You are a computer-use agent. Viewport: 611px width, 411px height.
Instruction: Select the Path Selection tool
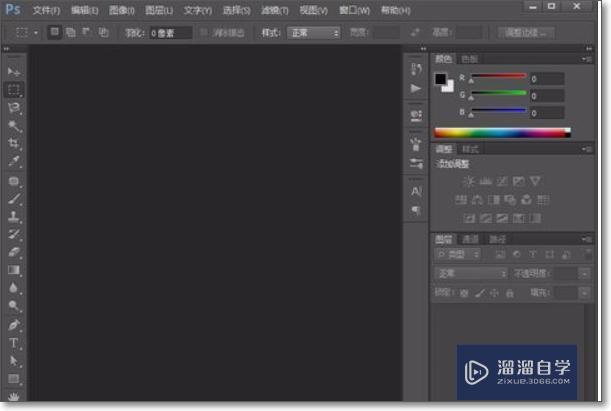point(14,361)
